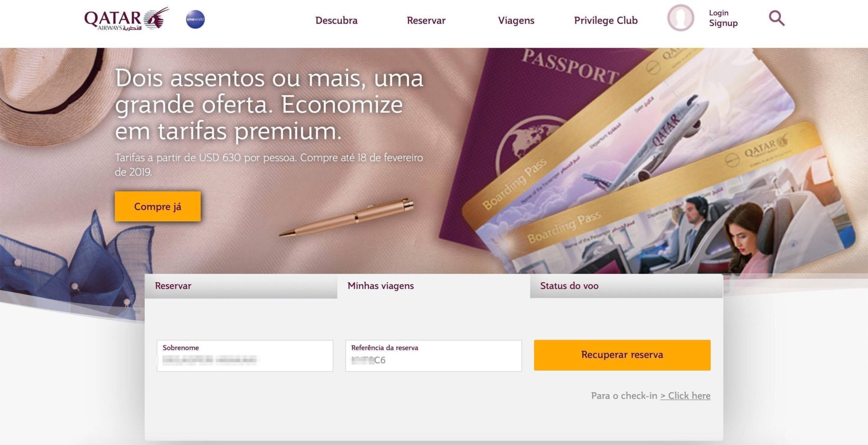The height and width of the screenshot is (445, 868).
Task: Click the Compre já button
Action: [x=158, y=206]
